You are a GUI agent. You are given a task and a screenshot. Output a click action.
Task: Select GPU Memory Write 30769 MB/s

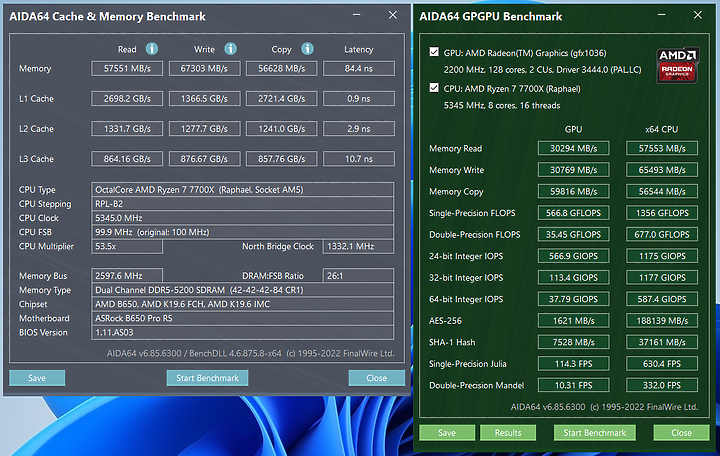coord(574,170)
